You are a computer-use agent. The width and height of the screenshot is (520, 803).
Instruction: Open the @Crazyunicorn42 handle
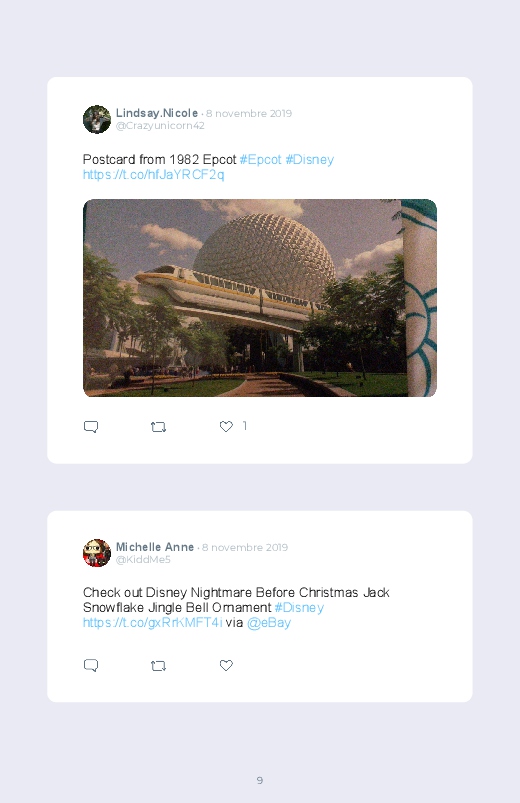[x=160, y=125]
